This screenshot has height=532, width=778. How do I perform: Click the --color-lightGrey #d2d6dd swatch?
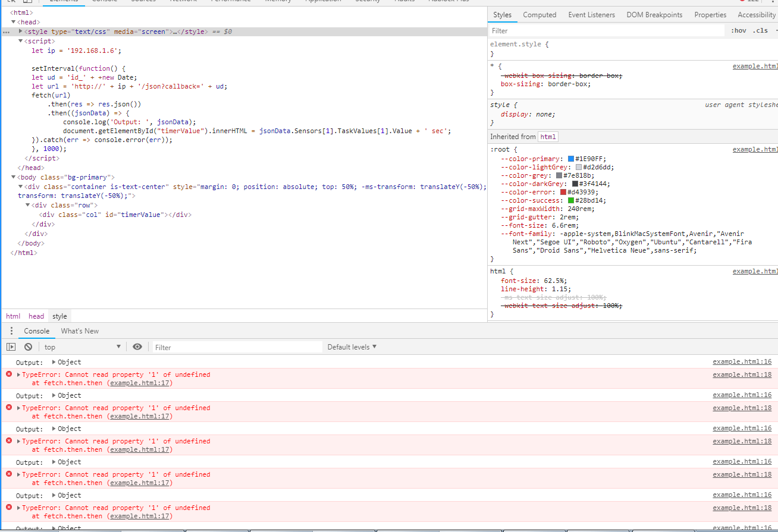[578, 167]
